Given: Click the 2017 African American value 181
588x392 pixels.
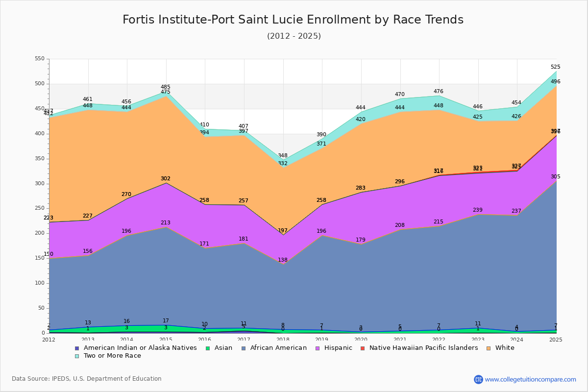Looking at the screenshot, I should (x=244, y=239).
